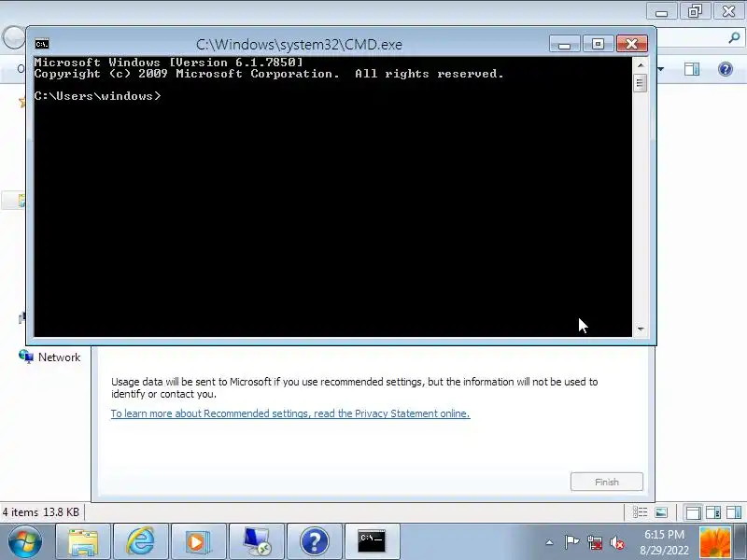Show hidden tray icons arrow
Image resolution: width=747 pixels, height=560 pixels.
pyautogui.click(x=549, y=542)
